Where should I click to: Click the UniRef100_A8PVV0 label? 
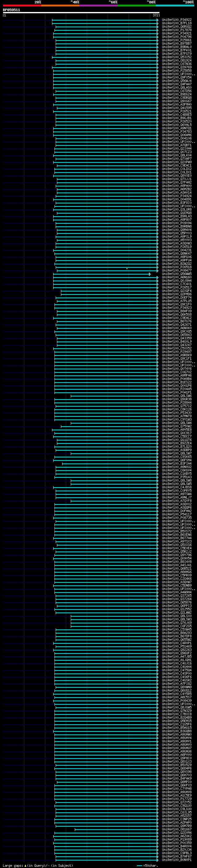pos(177,755)
